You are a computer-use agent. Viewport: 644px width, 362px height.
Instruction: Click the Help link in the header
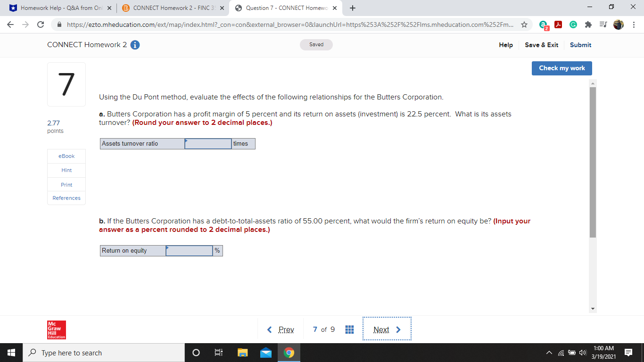coord(506,45)
